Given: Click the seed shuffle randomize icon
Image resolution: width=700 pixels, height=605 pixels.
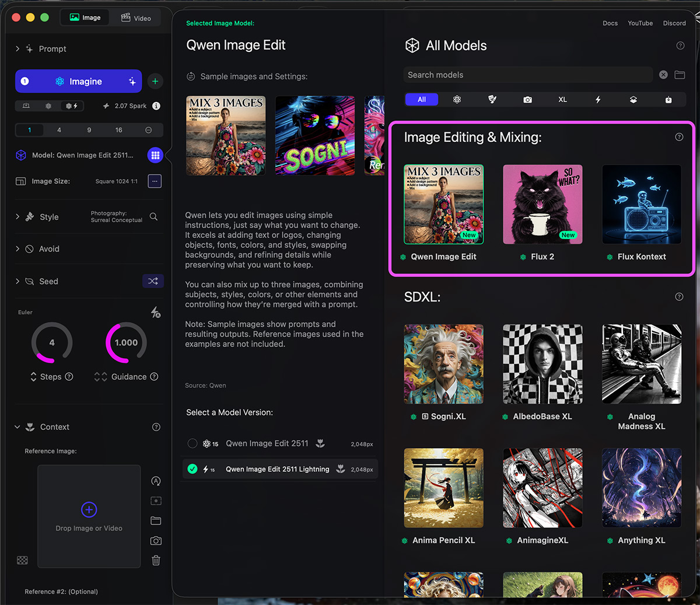Looking at the screenshot, I should click(x=153, y=281).
